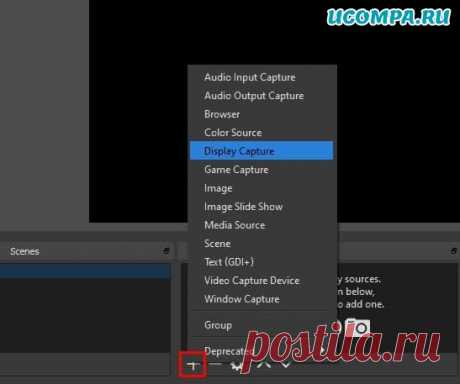Add an Image source from the menu

click(x=261, y=188)
